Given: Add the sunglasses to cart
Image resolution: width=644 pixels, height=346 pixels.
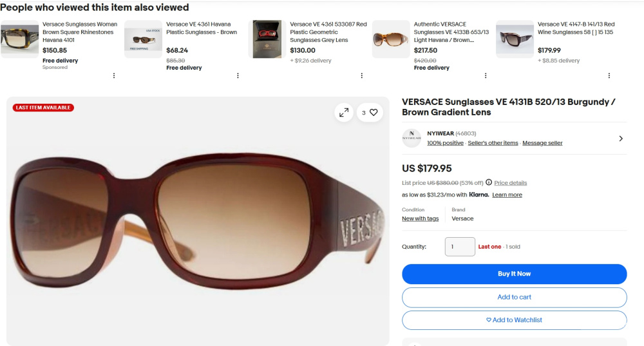Looking at the screenshot, I should click(514, 297).
